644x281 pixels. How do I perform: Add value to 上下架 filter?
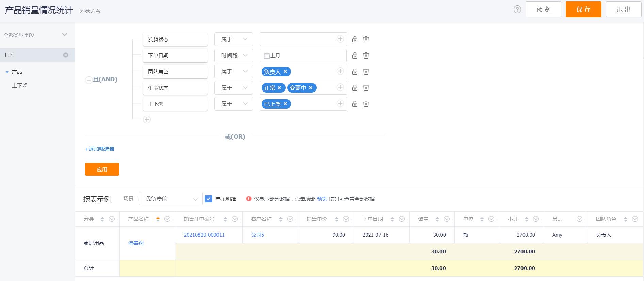(x=340, y=103)
